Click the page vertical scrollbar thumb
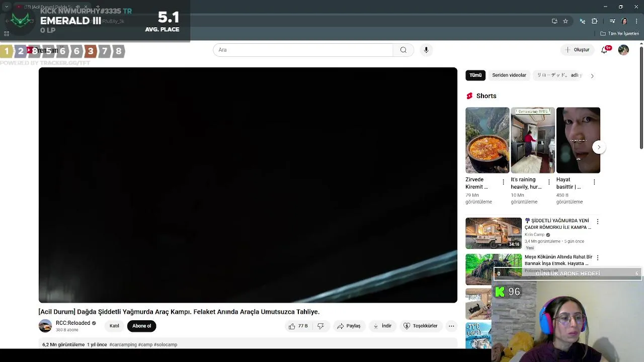644x362 pixels. click(x=641, y=98)
